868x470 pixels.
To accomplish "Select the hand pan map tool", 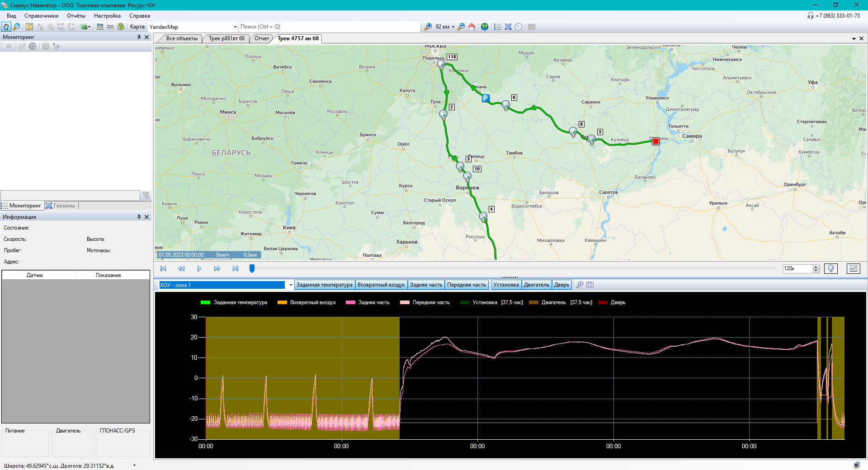I will (x=6, y=27).
